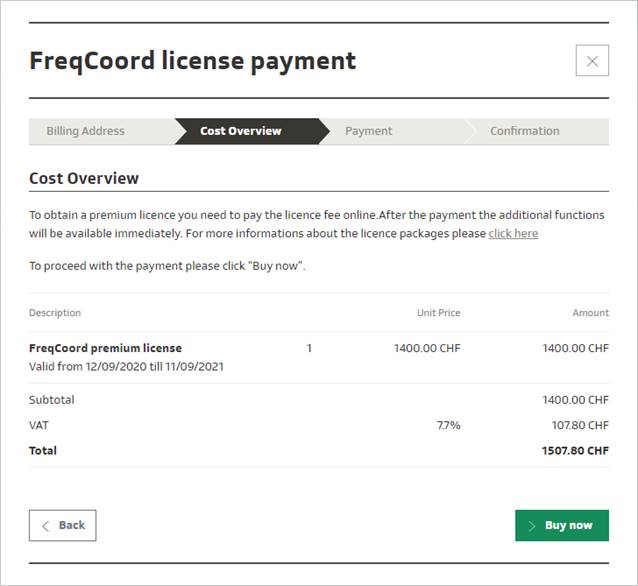Click the left chevron icon on Back
The width and height of the screenshot is (638, 586).
[45, 525]
